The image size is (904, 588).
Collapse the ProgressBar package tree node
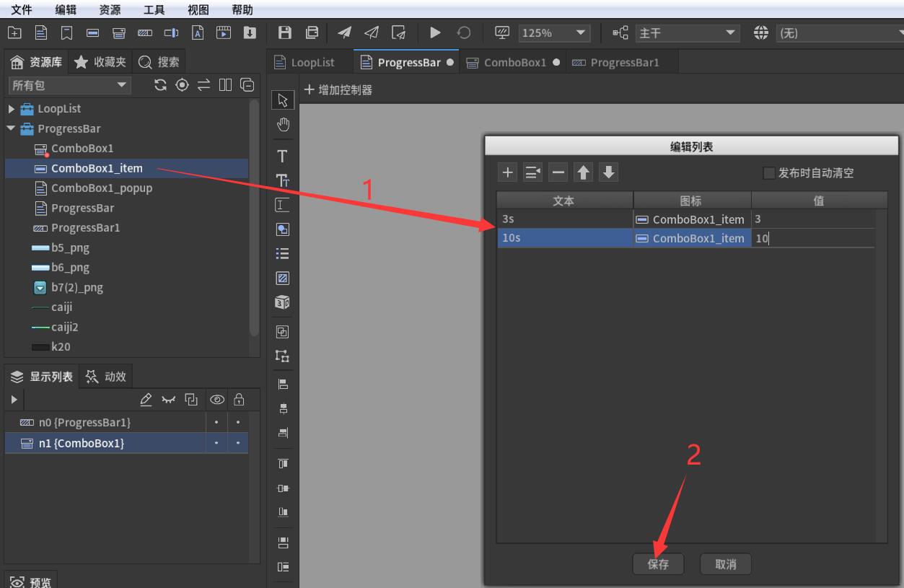11,128
